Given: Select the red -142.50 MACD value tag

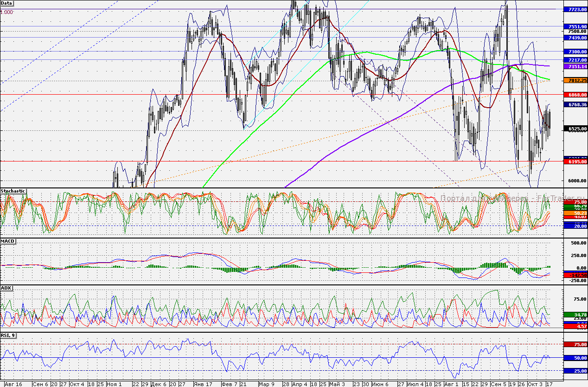Looking at the screenshot, I should pyautogui.click(x=575, y=275).
